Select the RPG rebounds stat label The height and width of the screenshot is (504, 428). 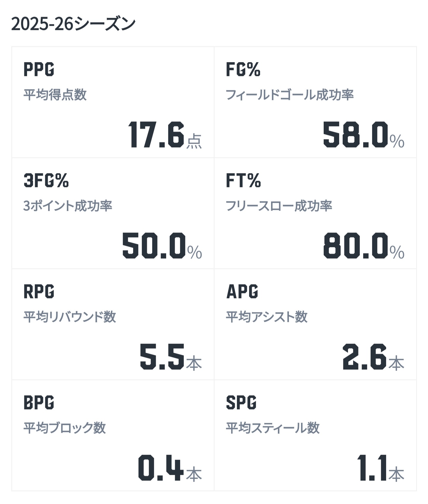point(39,291)
